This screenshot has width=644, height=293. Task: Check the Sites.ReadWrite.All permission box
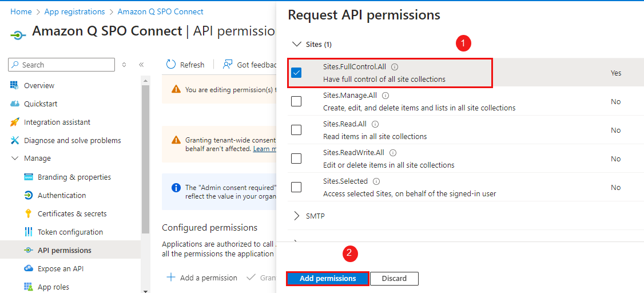tap(296, 159)
